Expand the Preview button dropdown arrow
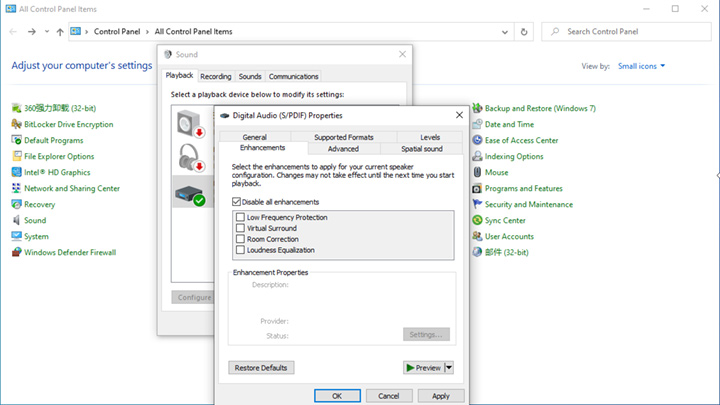Viewport: 720px width, 405px height. pos(449,367)
